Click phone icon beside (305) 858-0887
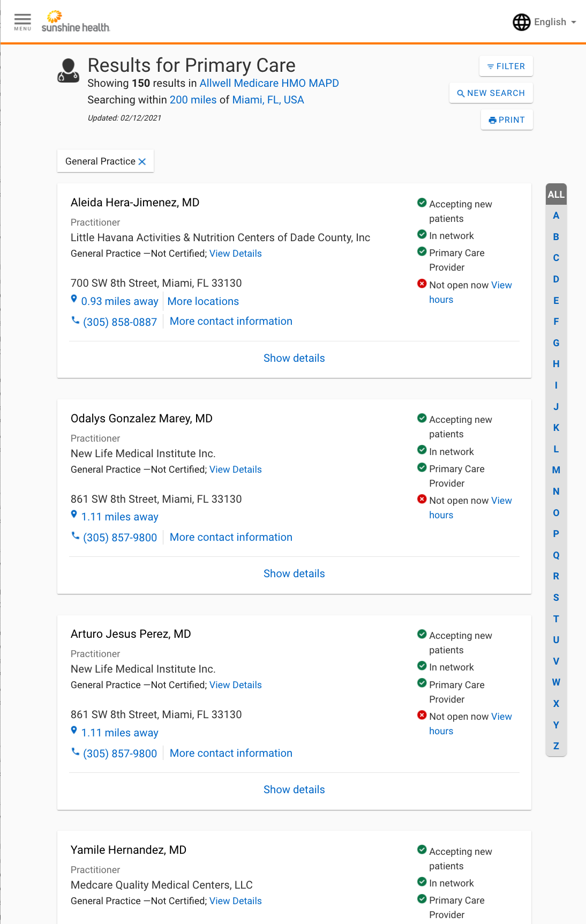Viewport: 586px width, 924px height. tap(76, 320)
